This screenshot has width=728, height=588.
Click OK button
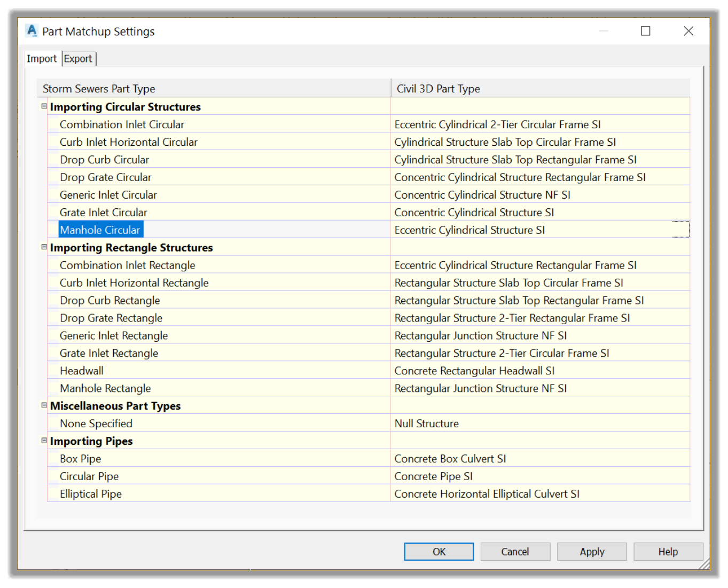tap(439, 552)
